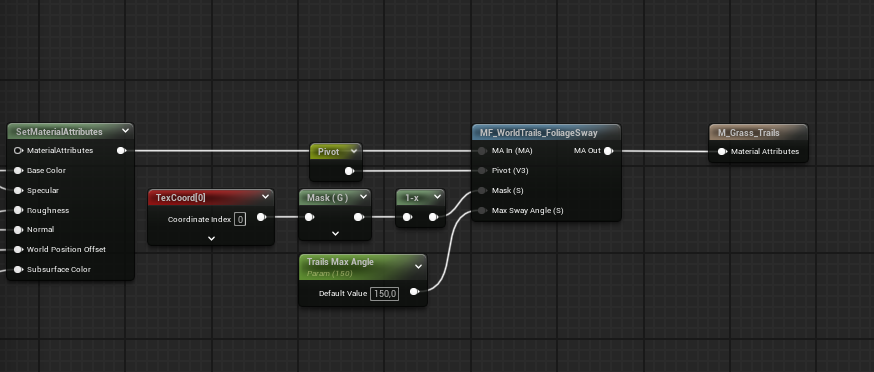Click the Mask (S) input pin
Screen dimensions: 874x372
482,191
